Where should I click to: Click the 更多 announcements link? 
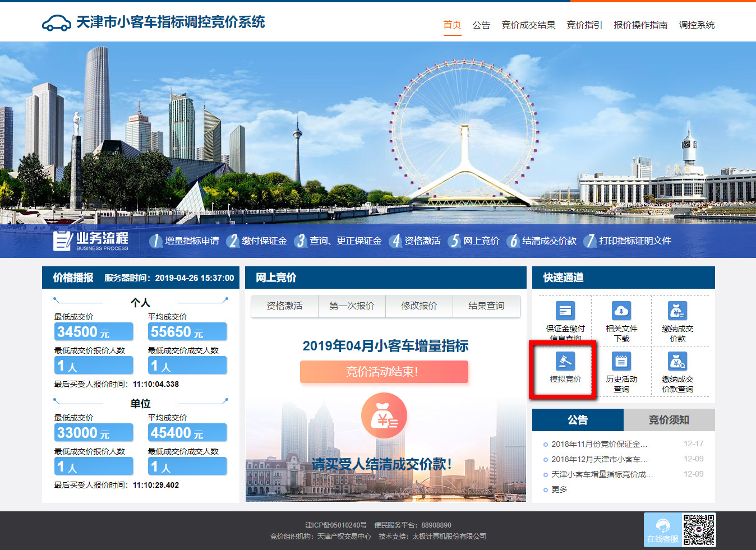[x=559, y=489]
